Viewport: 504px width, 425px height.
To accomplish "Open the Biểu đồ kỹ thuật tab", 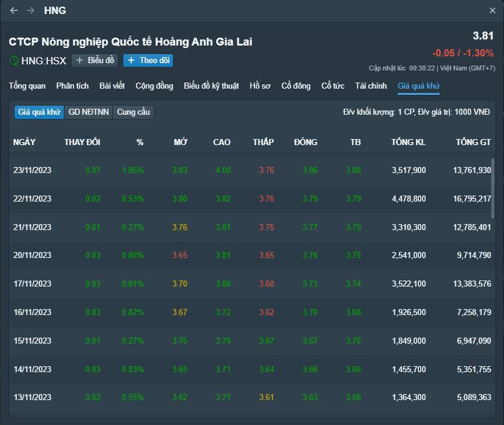I will tap(211, 86).
